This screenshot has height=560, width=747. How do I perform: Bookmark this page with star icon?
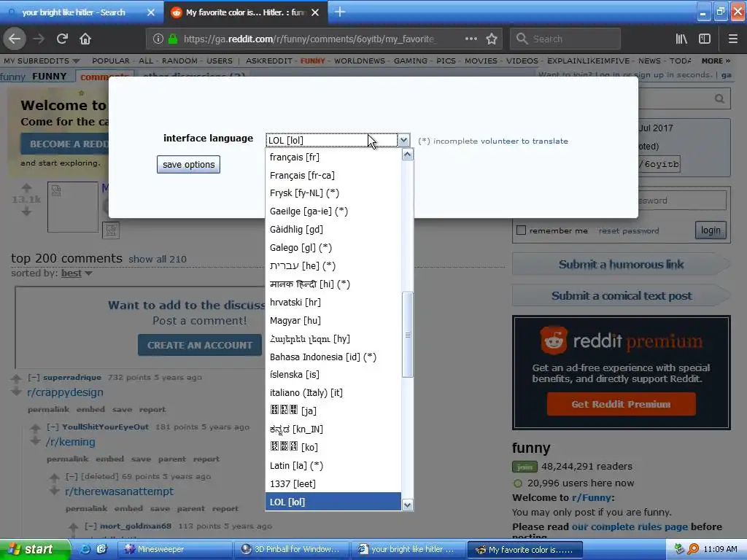pyautogui.click(x=492, y=39)
